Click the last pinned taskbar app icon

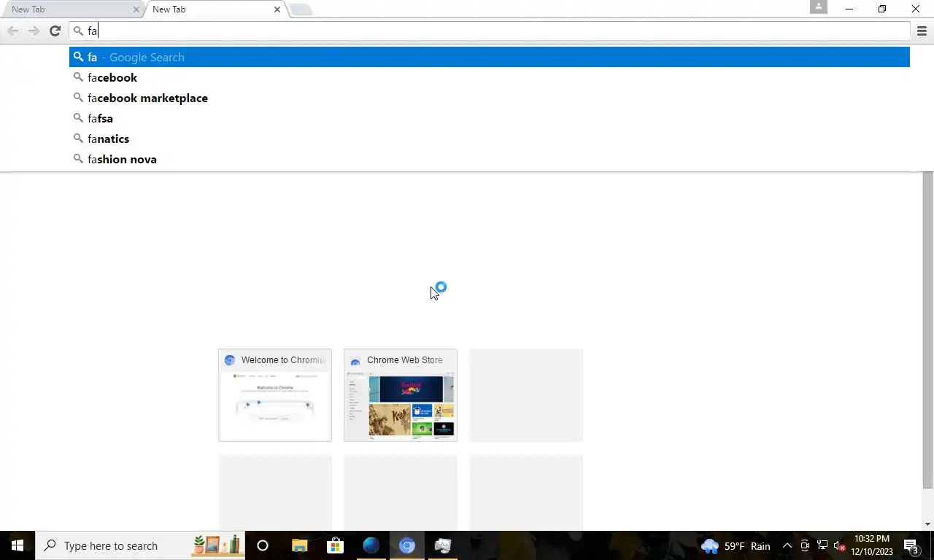coord(442,545)
